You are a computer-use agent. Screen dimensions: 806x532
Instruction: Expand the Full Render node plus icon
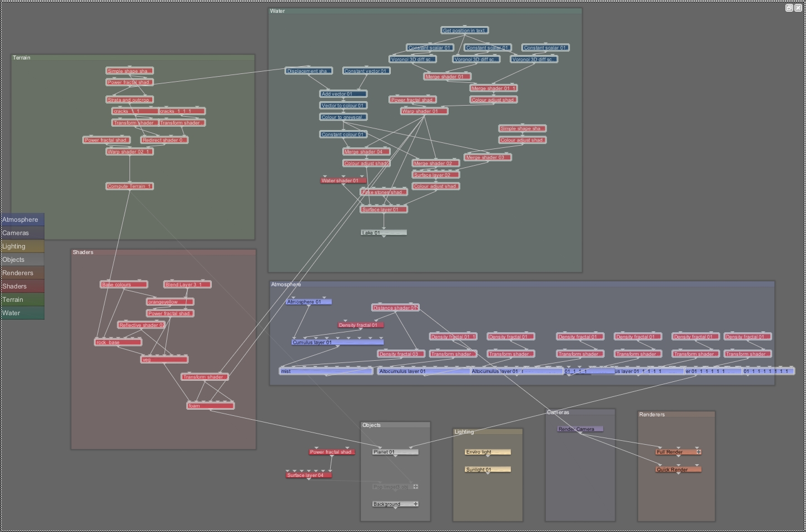699,452
